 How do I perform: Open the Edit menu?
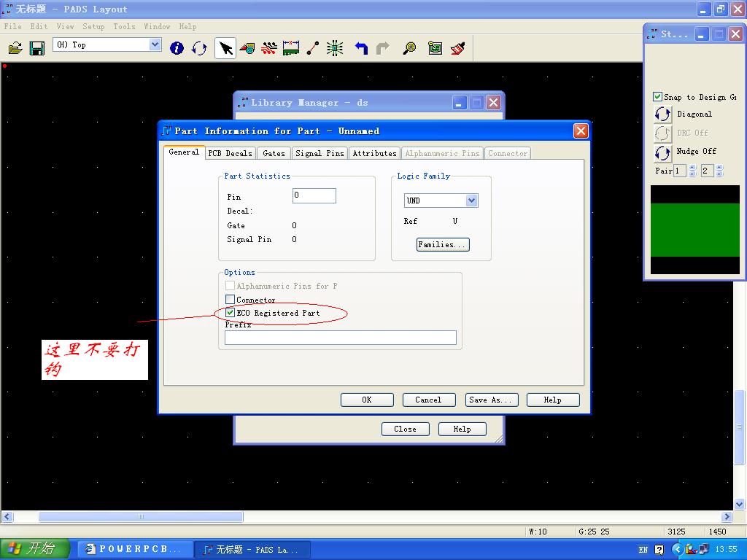(39, 26)
